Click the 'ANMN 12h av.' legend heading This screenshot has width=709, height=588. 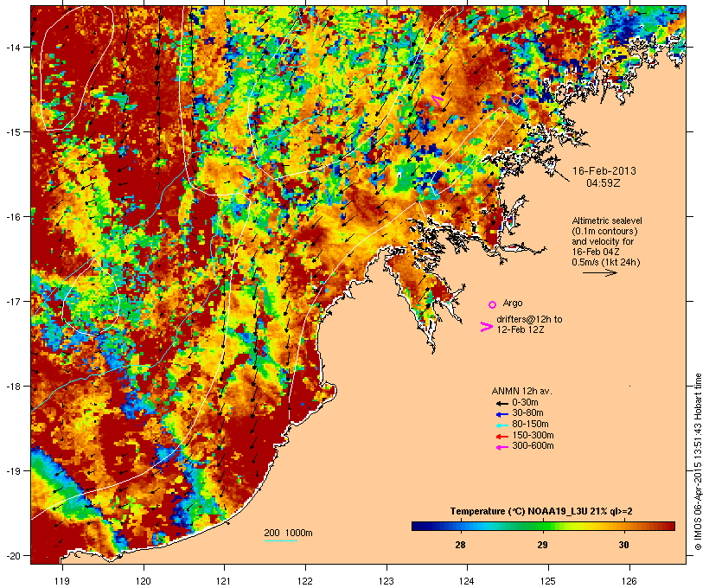tap(521, 391)
